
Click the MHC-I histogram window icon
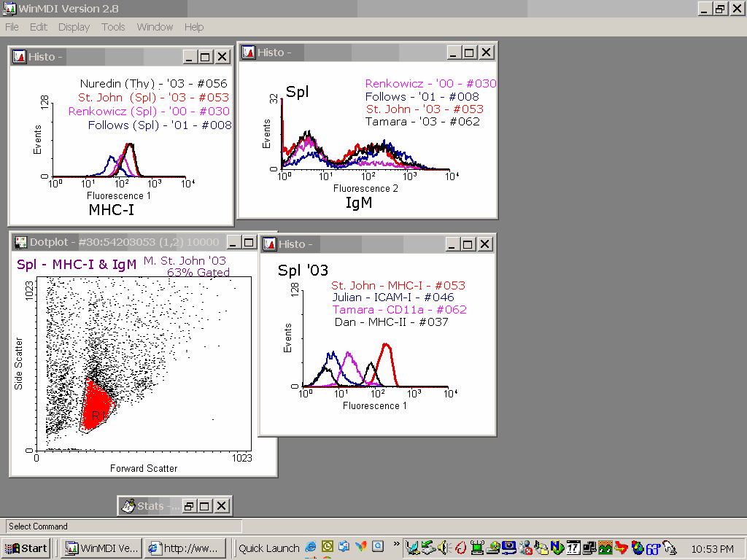pos(20,57)
